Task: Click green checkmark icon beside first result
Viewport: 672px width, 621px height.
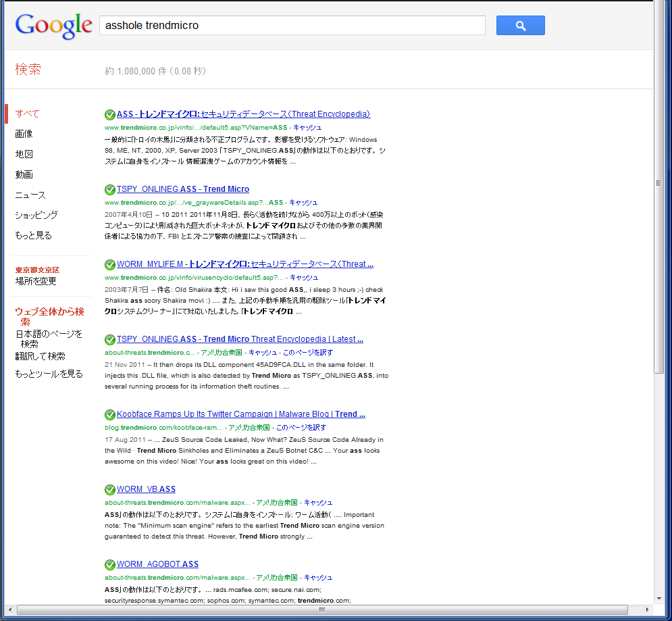Action: (x=110, y=114)
